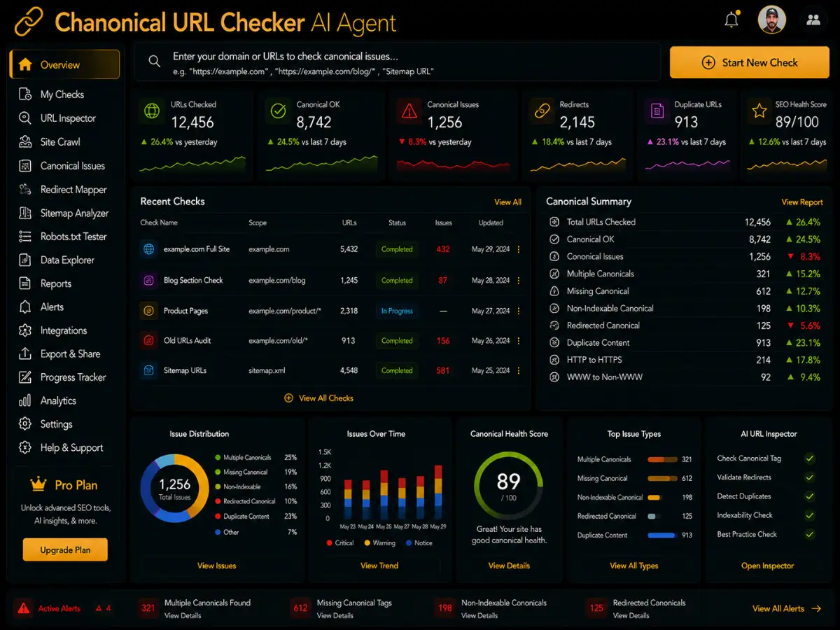
Task: Click the Data Explorer sidebar icon
Action: 25,260
